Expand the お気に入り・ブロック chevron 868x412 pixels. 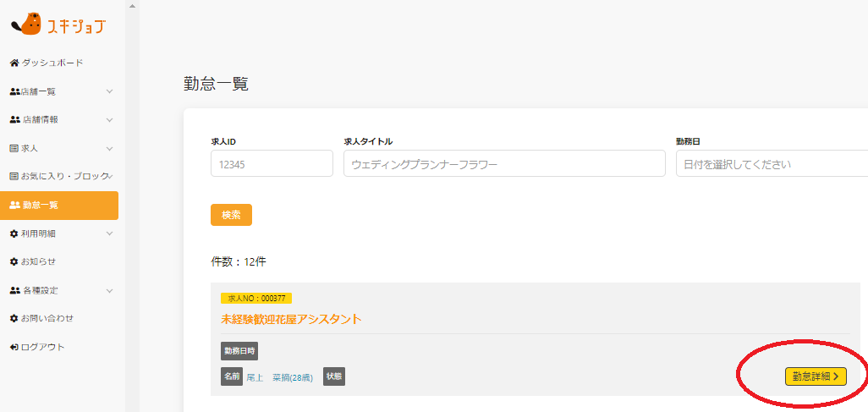pyautogui.click(x=111, y=177)
